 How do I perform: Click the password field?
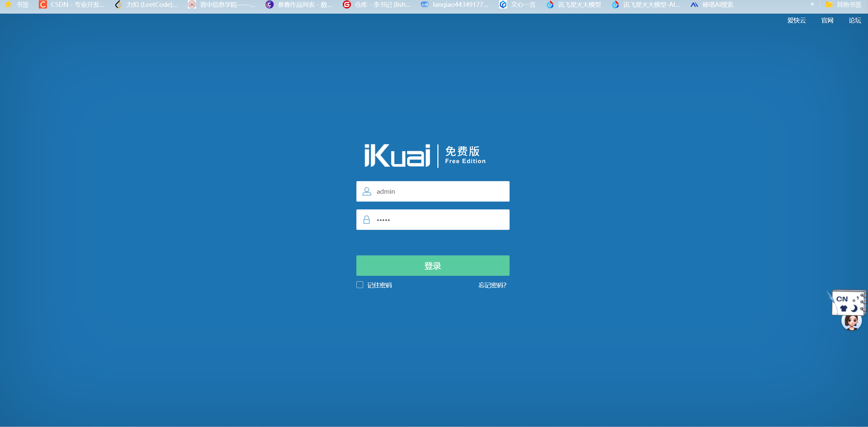click(x=433, y=220)
